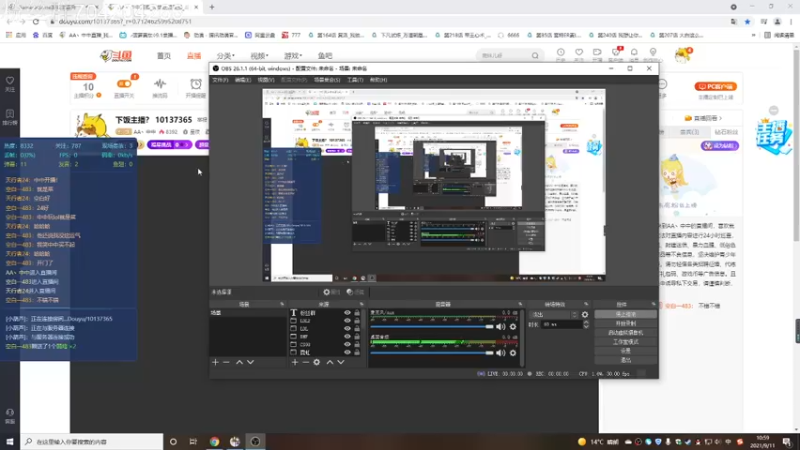Click 开始录制 in the OBS controls
This screenshot has height=450, width=800.
[x=626, y=323]
